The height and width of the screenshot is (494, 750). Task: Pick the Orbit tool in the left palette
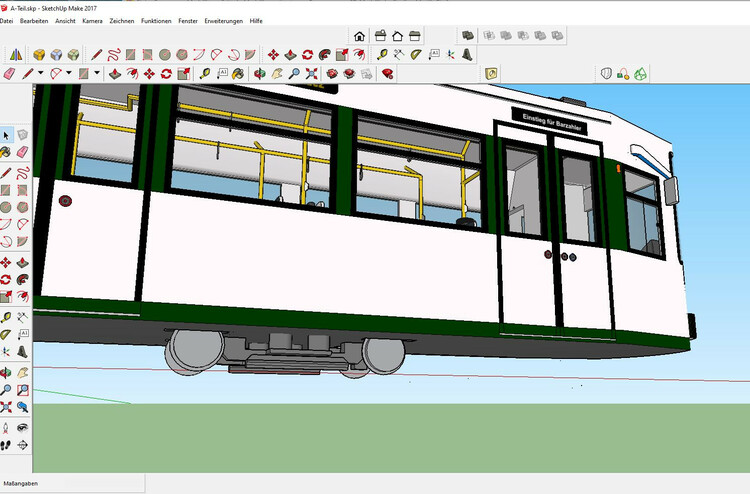point(5,373)
